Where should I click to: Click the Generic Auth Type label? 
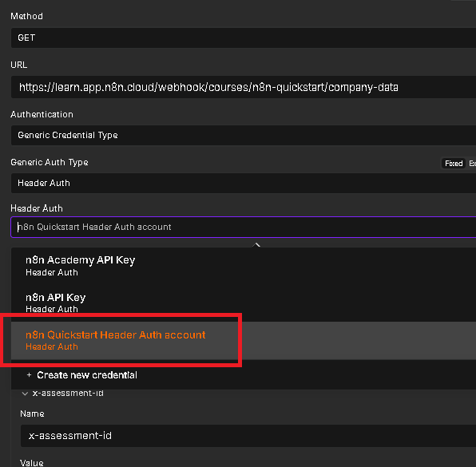(x=50, y=162)
